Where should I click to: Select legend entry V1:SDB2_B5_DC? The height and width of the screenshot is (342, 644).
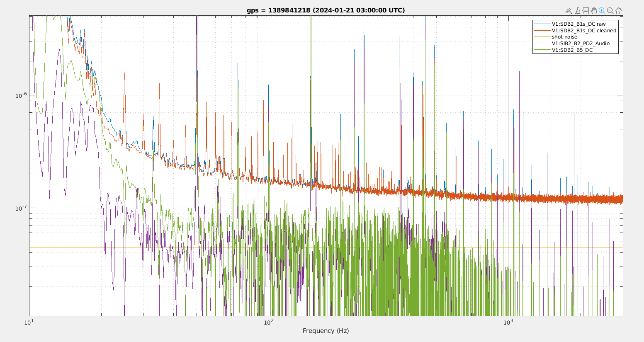[x=572, y=50]
